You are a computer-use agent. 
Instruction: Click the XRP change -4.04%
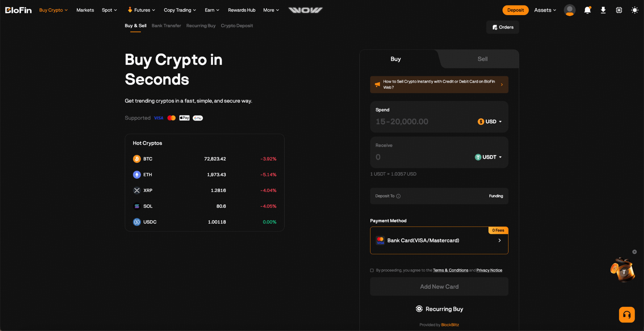[268, 190]
